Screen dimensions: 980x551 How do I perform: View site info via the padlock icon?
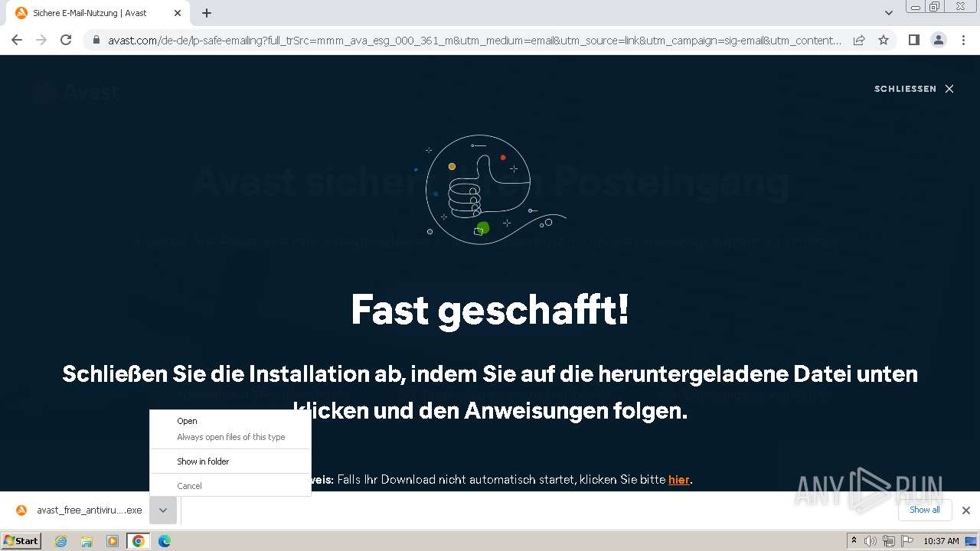[x=96, y=40]
